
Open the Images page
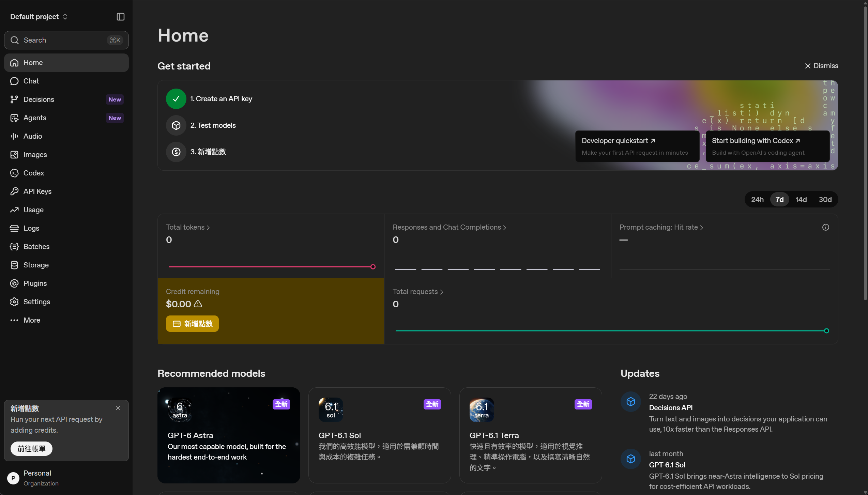(x=66, y=155)
